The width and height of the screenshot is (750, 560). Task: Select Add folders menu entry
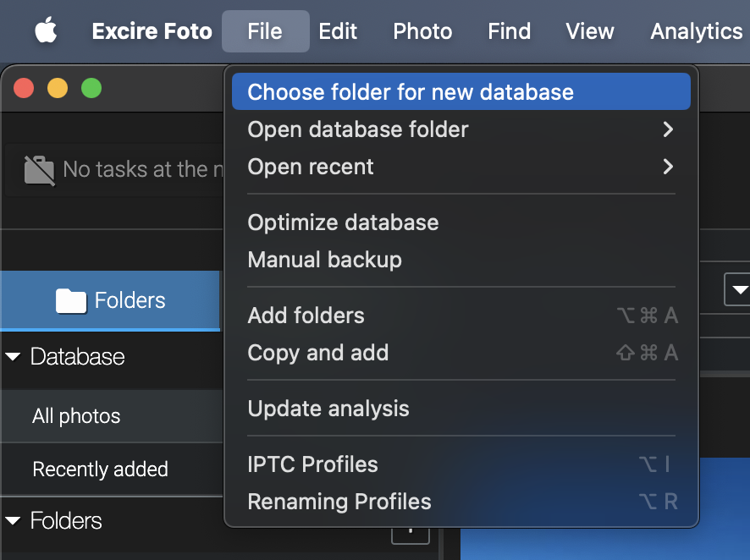coord(461,316)
